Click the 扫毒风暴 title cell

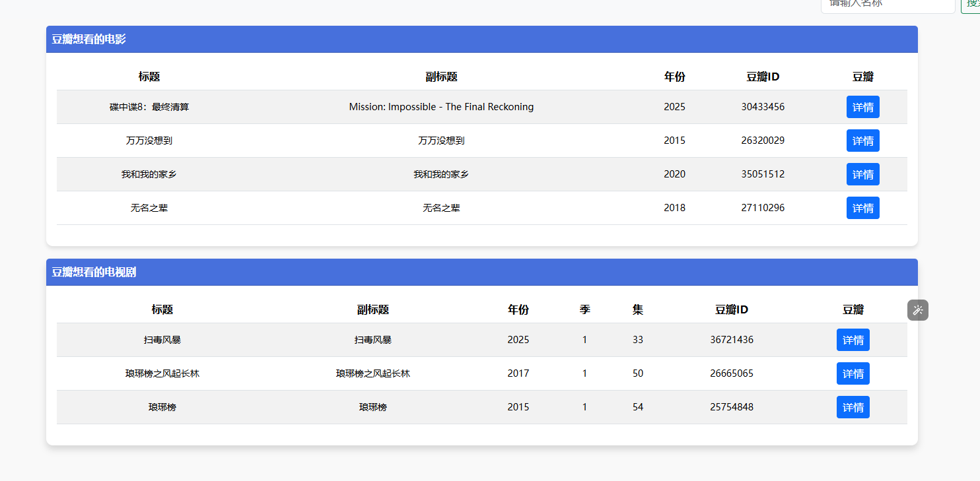point(162,340)
